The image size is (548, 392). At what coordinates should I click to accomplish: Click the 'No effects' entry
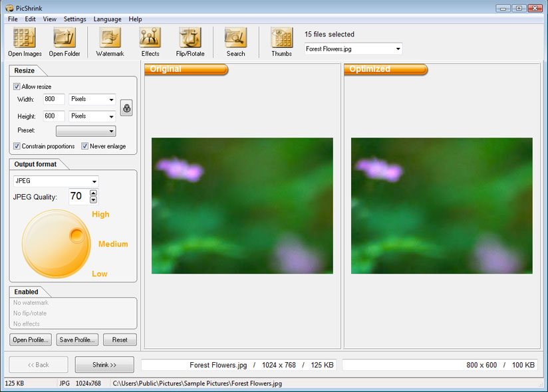tap(27, 324)
